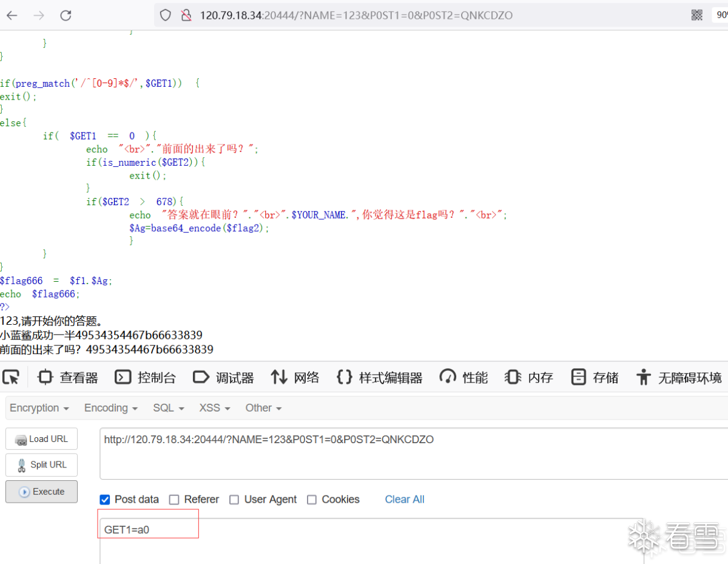
Task: Enable the User Agent checkbox
Action: (234, 500)
